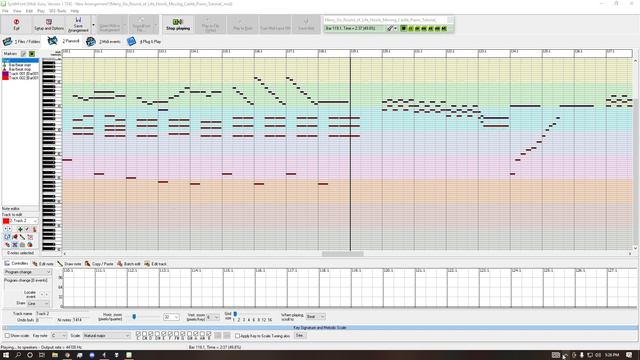Toggle the E note scale checkbox
The width and height of the screenshot is (640, 360).
164,334
